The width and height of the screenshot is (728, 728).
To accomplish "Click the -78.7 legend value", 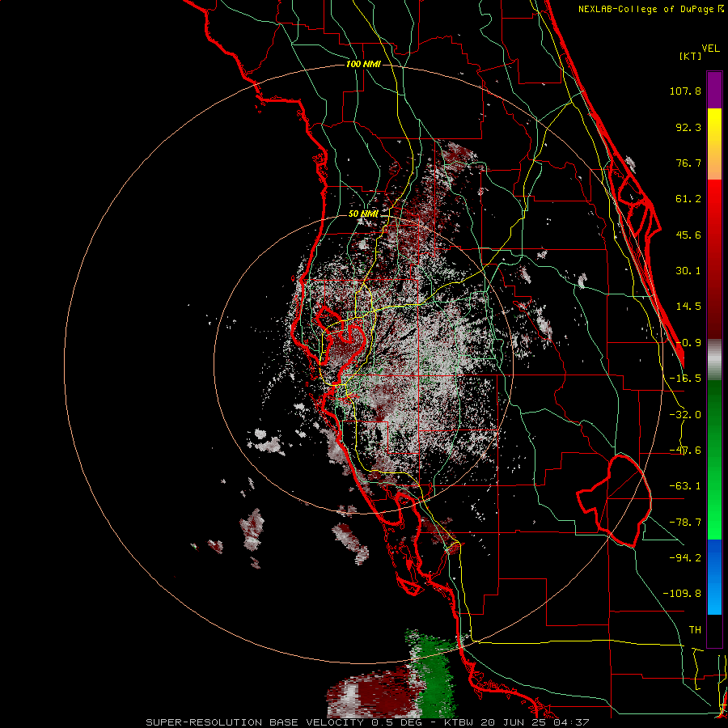I will coord(685,523).
